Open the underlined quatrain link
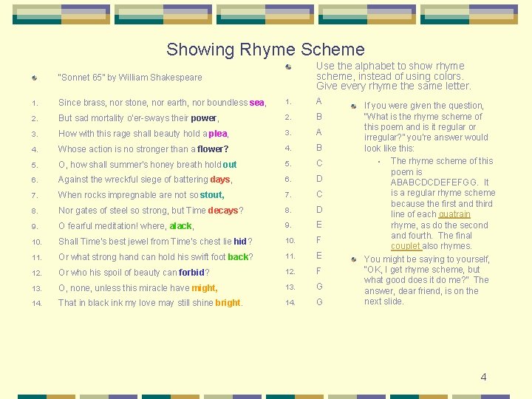532x399 pixels. (454, 214)
